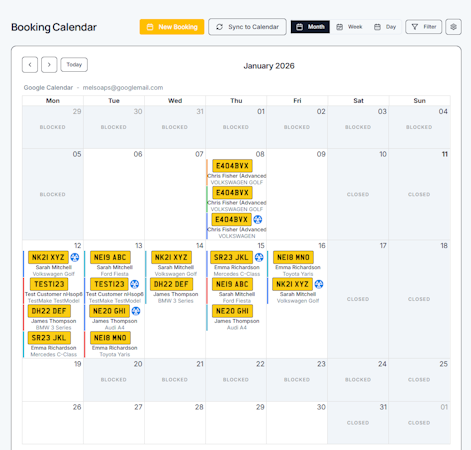Screen dimensions: 471x450
Task: Go to previous month with left chevron
Action: click(x=30, y=65)
